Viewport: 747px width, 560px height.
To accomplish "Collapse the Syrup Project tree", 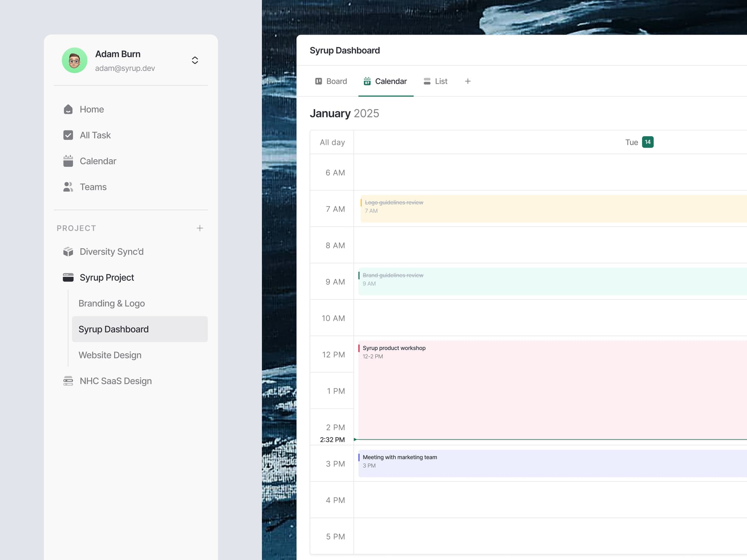I will coord(107,277).
